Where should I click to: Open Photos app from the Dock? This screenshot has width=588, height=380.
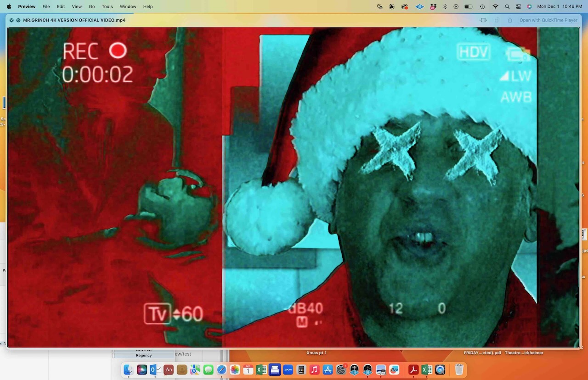[235, 369]
